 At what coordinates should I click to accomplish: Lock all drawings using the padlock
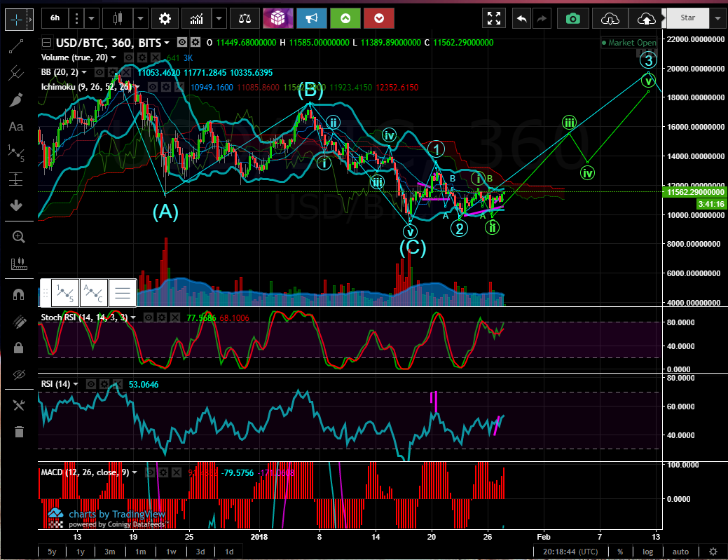(x=19, y=348)
